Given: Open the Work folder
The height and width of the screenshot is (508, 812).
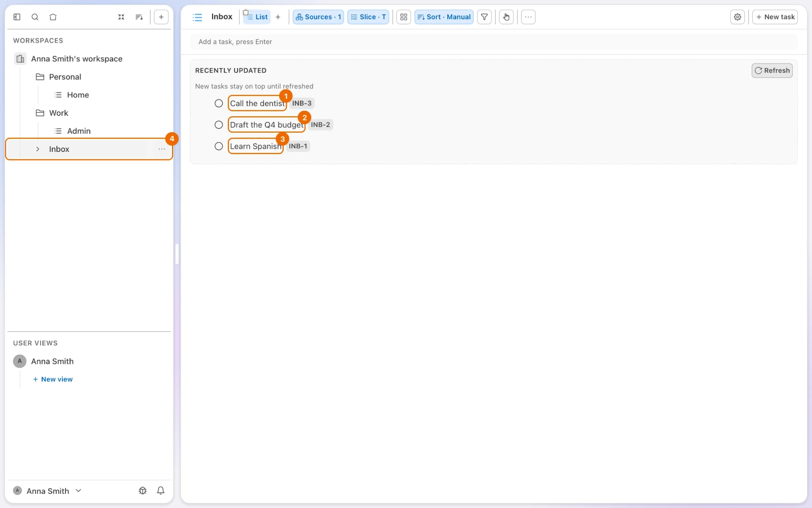Looking at the screenshot, I should [58, 113].
